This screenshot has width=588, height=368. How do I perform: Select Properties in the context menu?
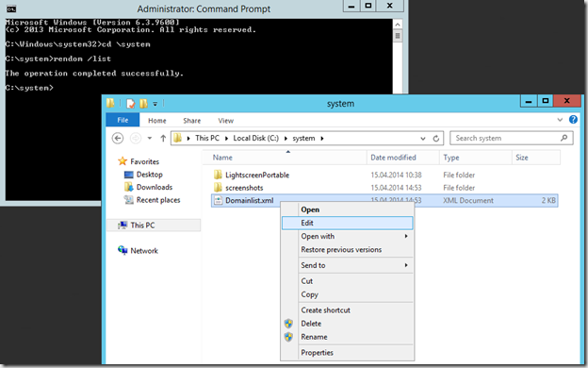coord(348,353)
